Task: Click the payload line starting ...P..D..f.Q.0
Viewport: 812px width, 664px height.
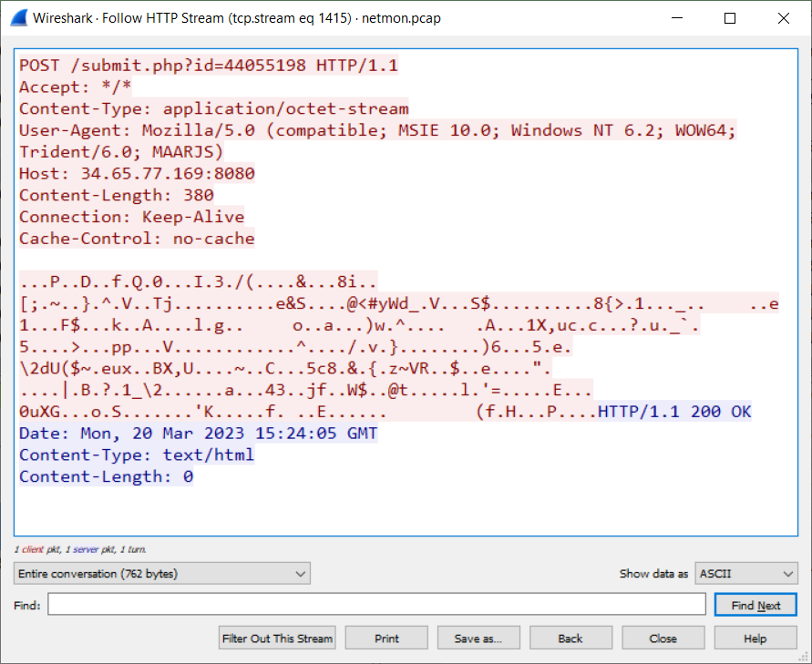Action: pos(199,281)
